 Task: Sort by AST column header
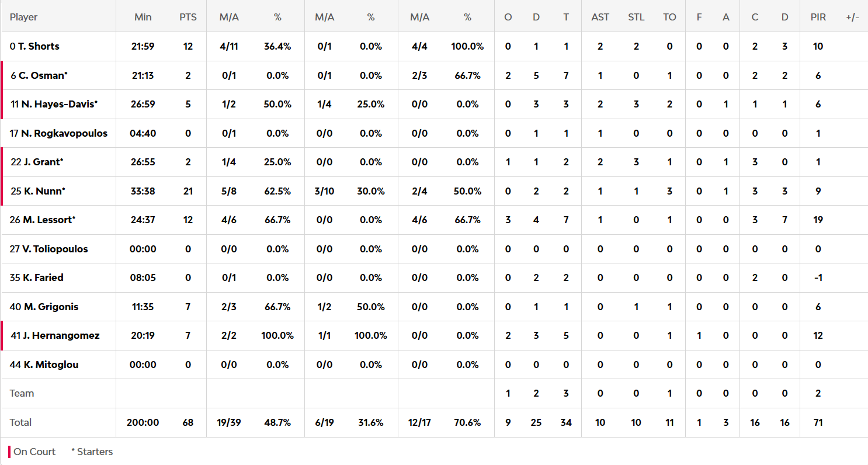click(600, 17)
